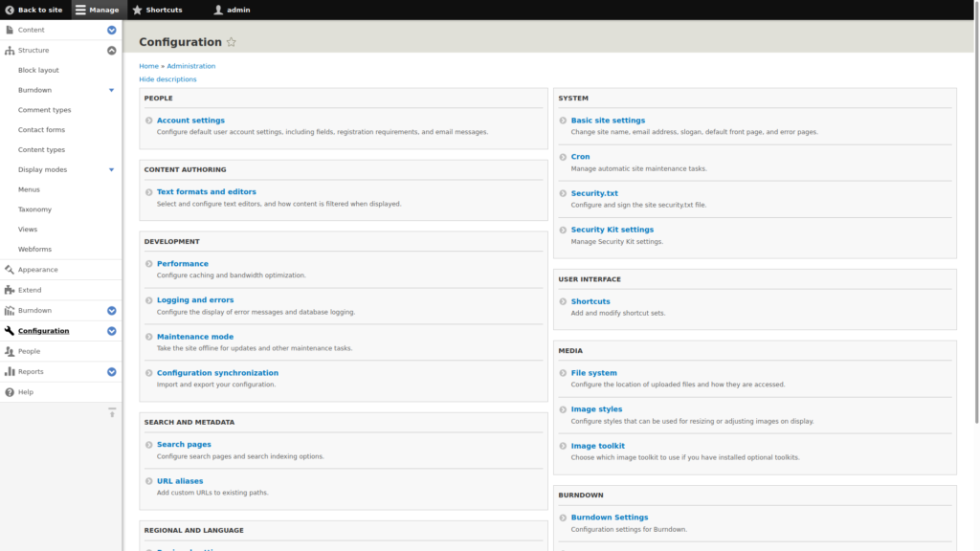The width and height of the screenshot is (980, 551).
Task: Click the Reports bar chart icon
Action: click(10, 372)
